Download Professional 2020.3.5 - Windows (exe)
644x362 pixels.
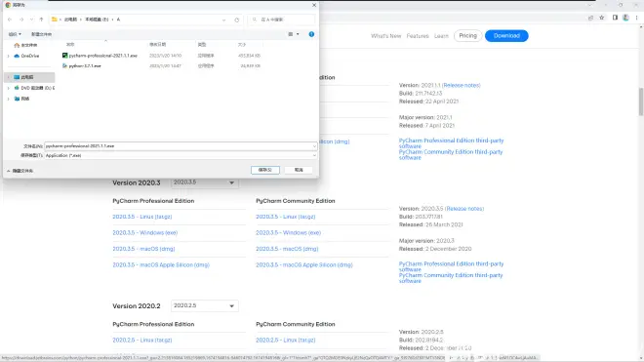point(145,232)
